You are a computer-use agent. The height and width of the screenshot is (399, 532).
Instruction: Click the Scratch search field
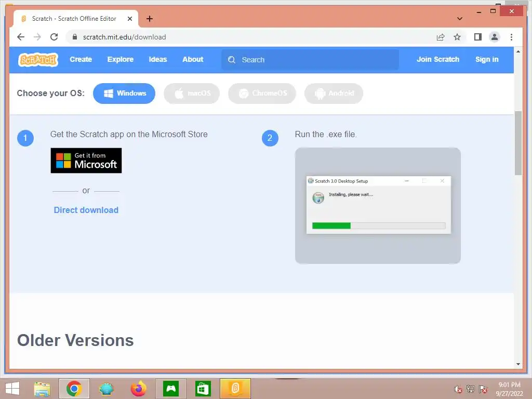pyautogui.click(x=310, y=60)
